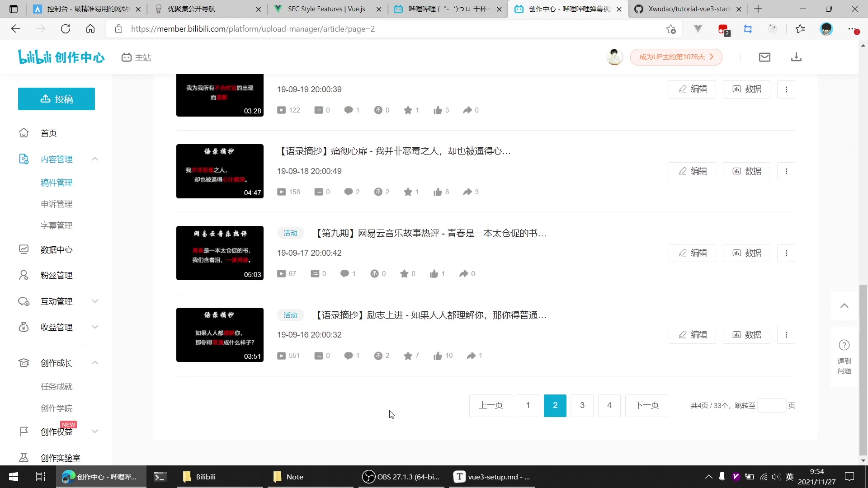The image size is (868, 488).
Task: Click the Windows Start button
Action: [x=13, y=477]
